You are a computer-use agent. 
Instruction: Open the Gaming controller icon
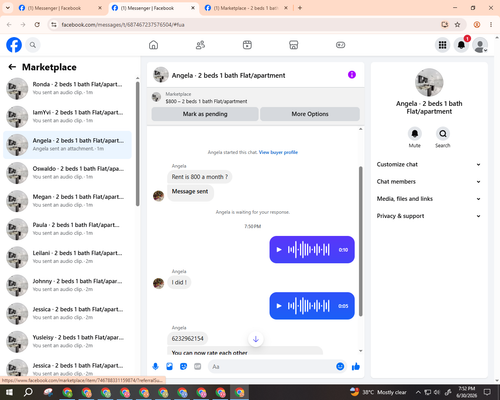coord(340,45)
